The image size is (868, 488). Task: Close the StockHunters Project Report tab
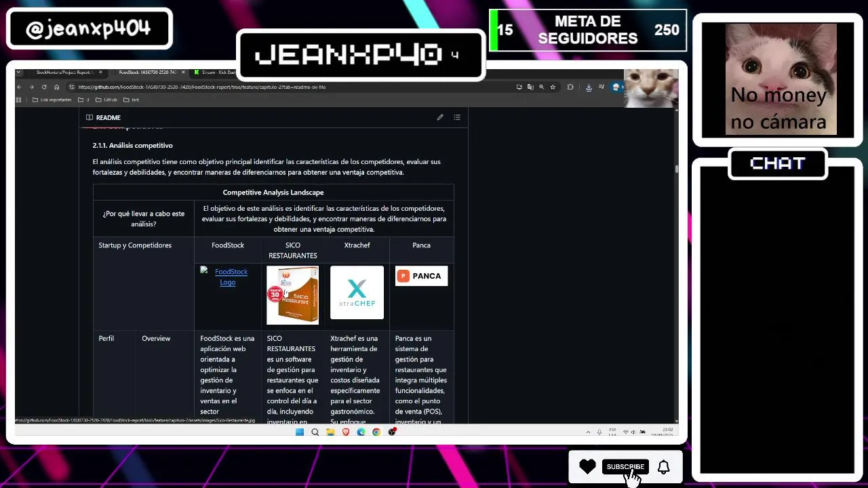100,72
